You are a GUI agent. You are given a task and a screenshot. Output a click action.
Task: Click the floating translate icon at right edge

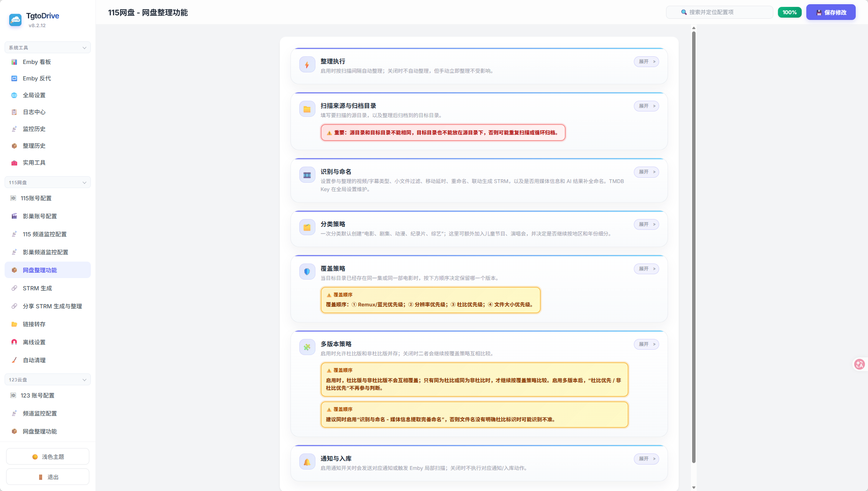[860, 364]
